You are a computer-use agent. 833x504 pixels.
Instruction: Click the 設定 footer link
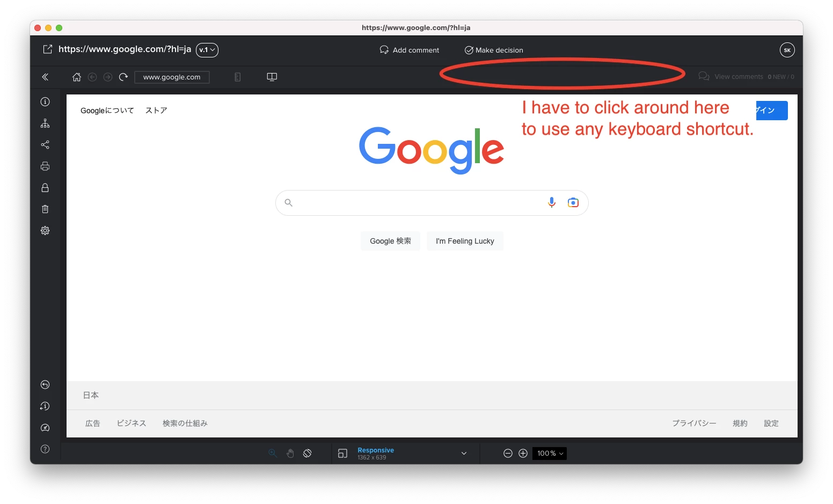[771, 423]
